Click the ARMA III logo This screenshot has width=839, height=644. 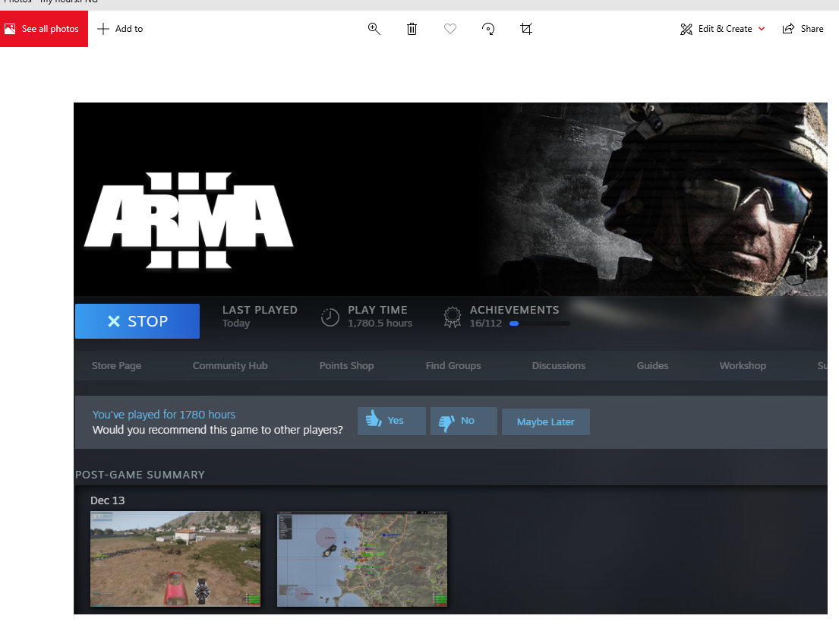click(x=189, y=220)
